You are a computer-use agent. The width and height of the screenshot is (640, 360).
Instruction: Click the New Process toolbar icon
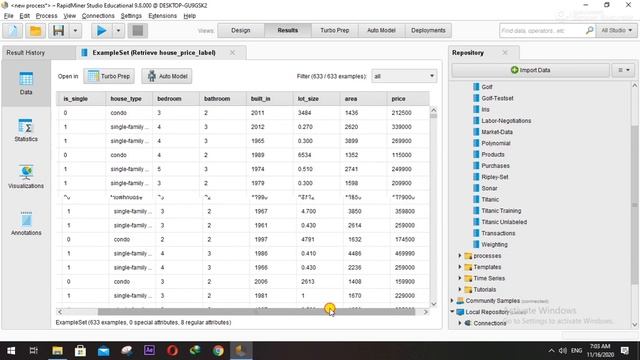13,31
